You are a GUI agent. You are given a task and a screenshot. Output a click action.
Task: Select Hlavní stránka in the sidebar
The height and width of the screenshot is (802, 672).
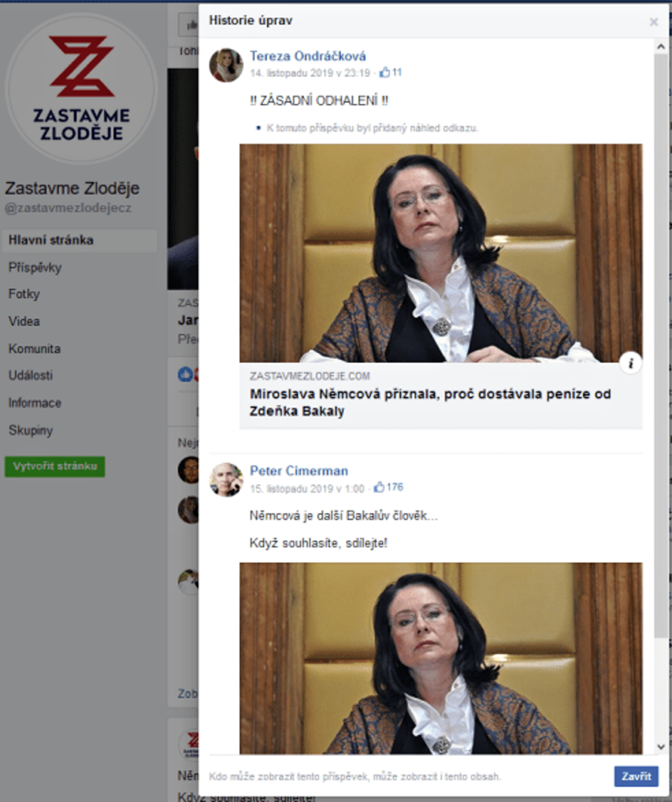(80, 240)
